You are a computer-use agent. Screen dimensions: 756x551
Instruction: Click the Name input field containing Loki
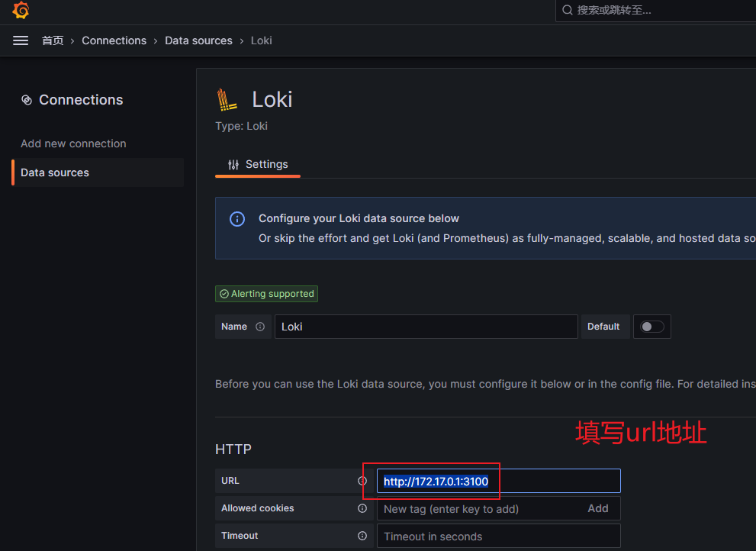pyautogui.click(x=426, y=327)
